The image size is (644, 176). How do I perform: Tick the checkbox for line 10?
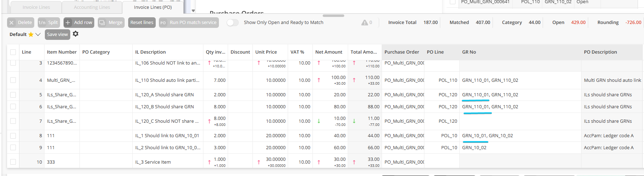13,162
